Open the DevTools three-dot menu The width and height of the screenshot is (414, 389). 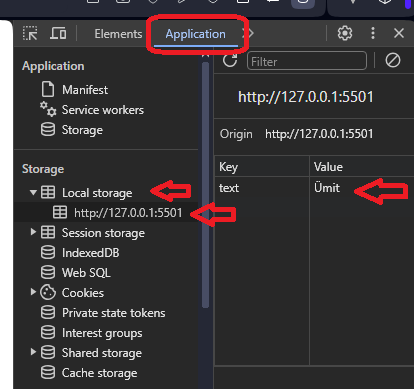point(373,33)
